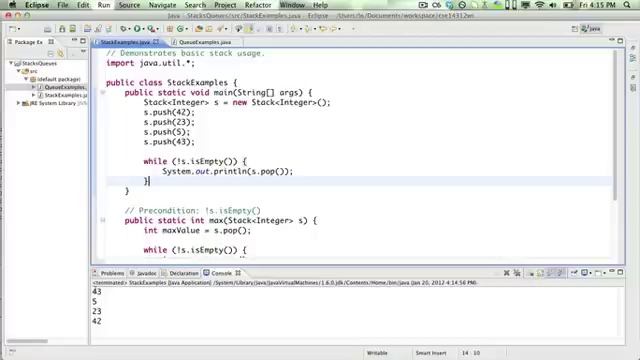Open the File menu
The image size is (640, 360).
(62, 5)
